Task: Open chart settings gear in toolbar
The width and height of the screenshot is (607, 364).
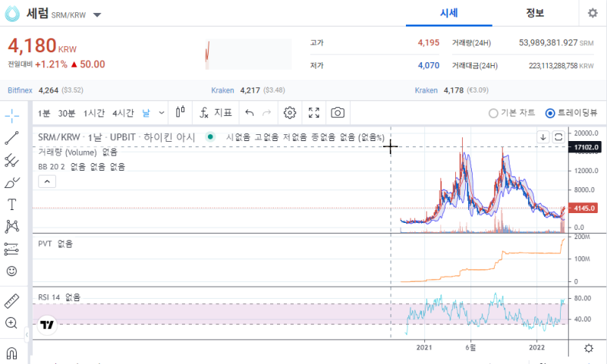Action: 290,112
